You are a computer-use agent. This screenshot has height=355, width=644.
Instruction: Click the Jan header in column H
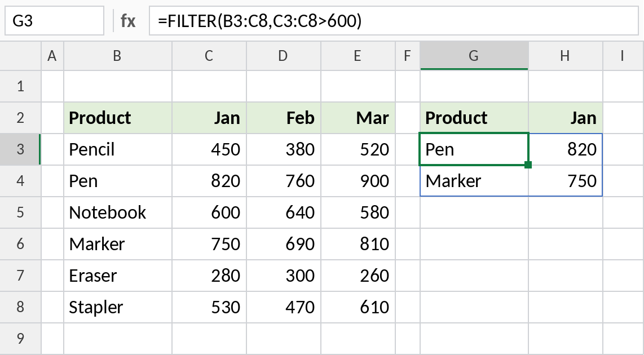coord(565,118)
